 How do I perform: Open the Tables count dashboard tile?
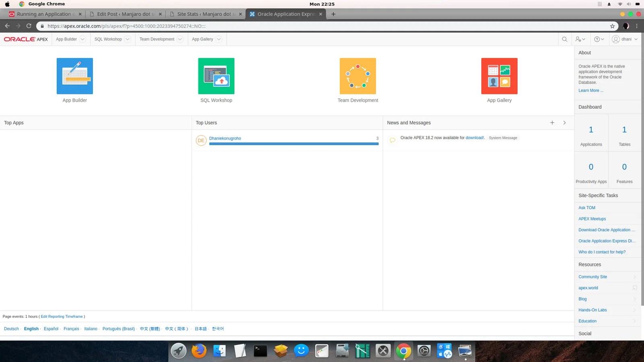(624, 133)
